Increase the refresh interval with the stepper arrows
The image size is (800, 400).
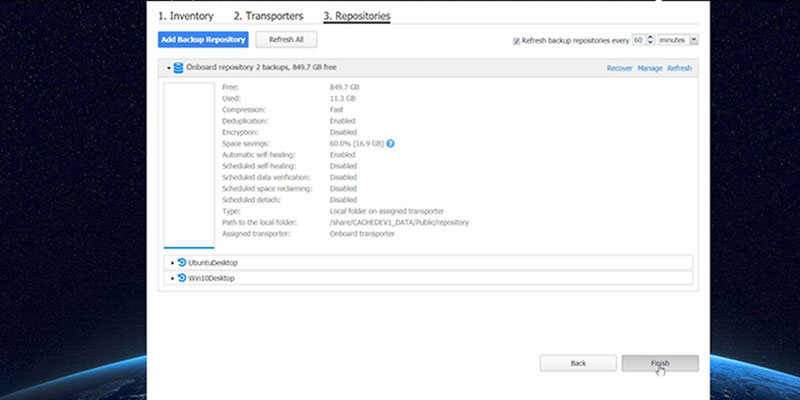click(x=650, y=37)
